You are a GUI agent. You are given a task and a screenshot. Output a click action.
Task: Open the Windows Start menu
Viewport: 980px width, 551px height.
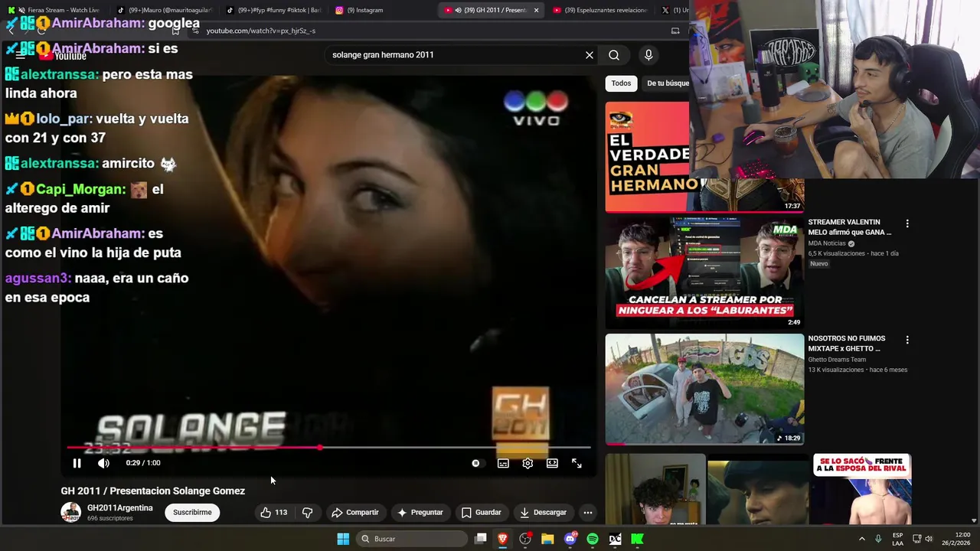coord(343,539)
